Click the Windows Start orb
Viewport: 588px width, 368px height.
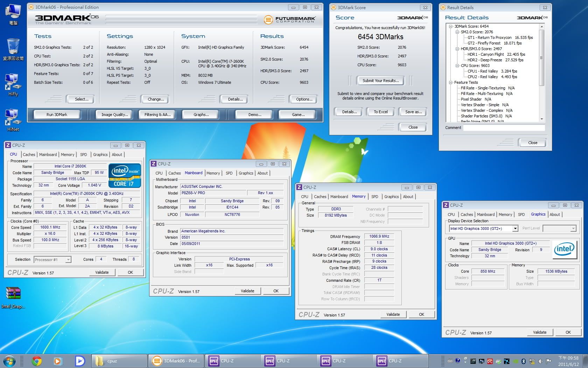(9, 361)
